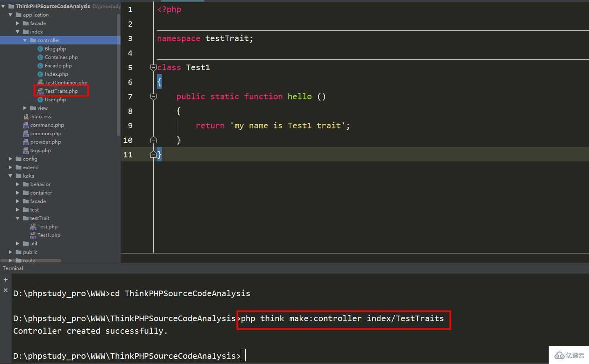
Task: Select User.php in the controller folder
Action: (55, 100)
